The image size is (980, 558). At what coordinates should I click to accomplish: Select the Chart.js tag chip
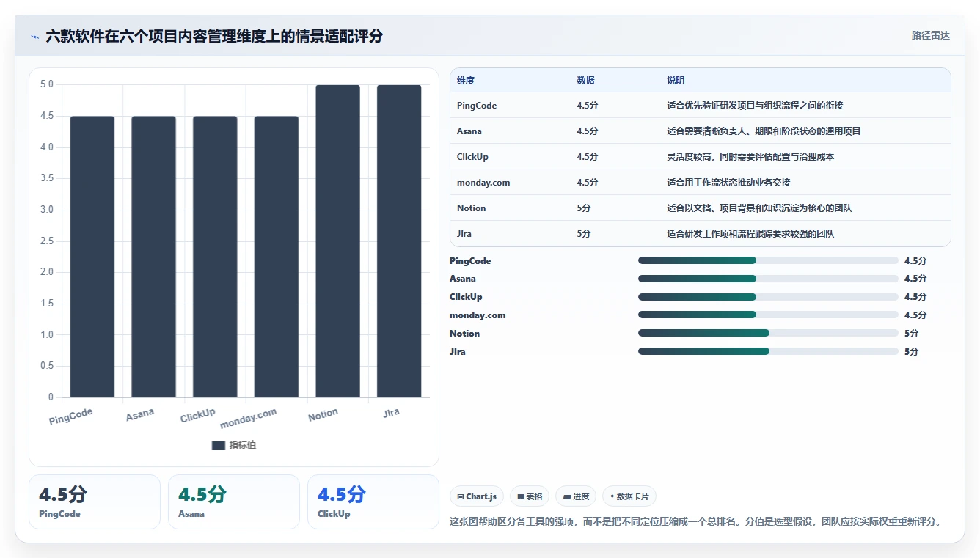point(477,496)
